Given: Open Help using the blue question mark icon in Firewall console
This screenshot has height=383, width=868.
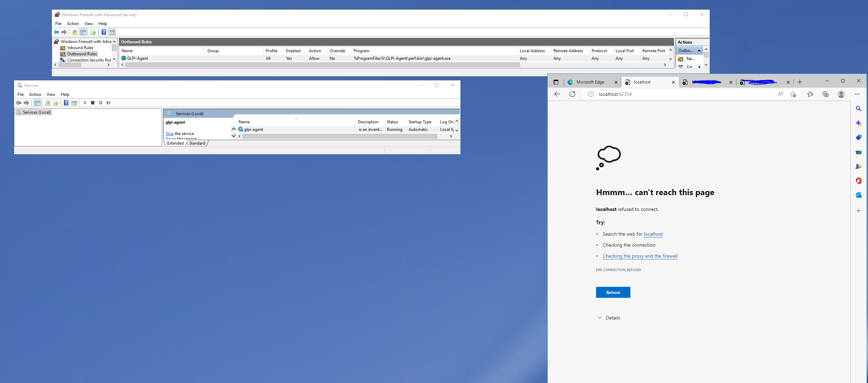Looking at the screenshot, I should 104,32.
